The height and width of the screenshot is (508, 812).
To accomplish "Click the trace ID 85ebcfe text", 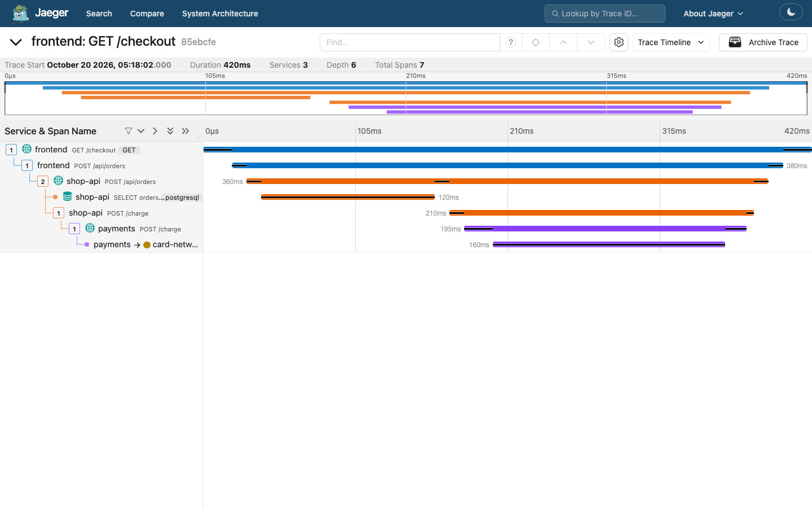I will pos(198,42).
